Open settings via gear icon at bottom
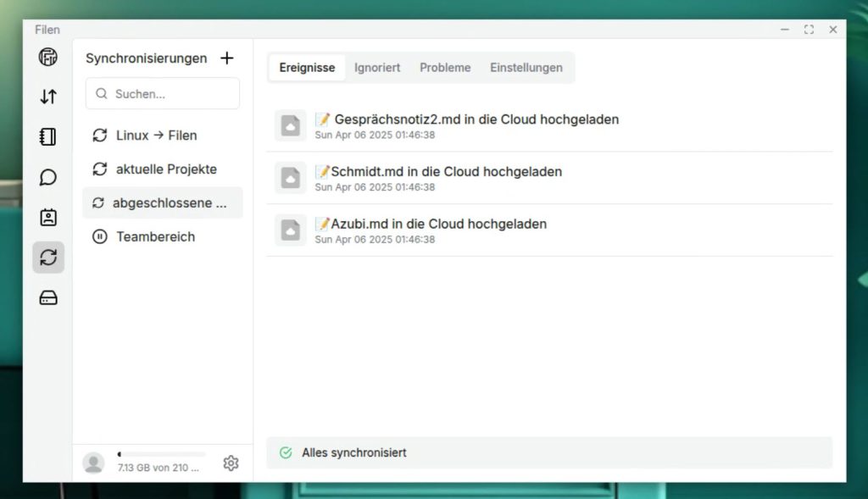868x499 pixels. (x=231, y=463)
